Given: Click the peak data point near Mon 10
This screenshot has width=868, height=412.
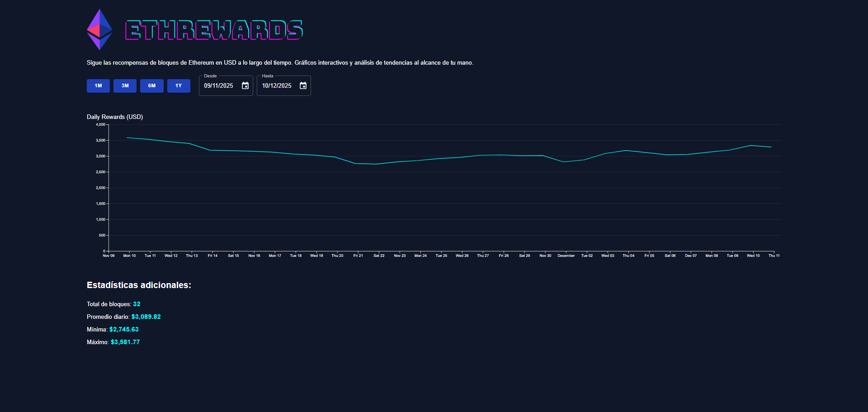Looking at the screenshot, I should click(128, 137).
